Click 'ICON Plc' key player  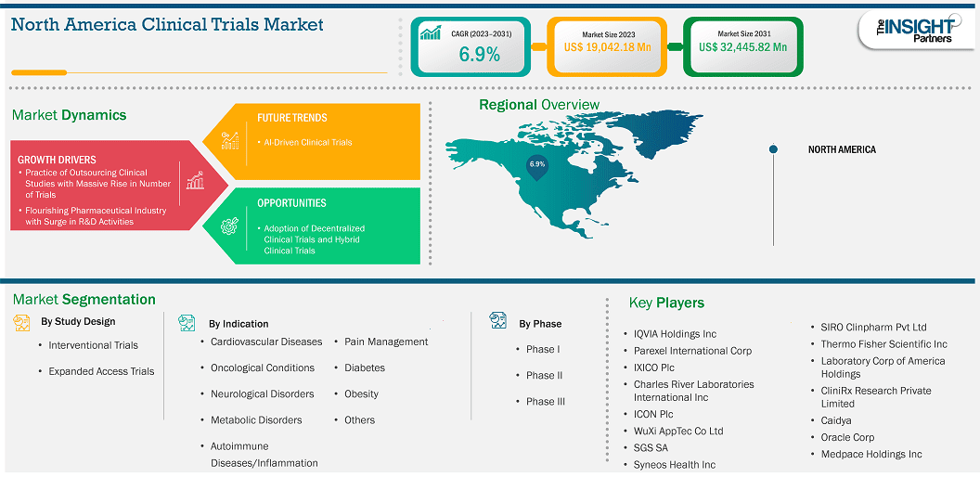pyautogui.click(x=653, y=414)
